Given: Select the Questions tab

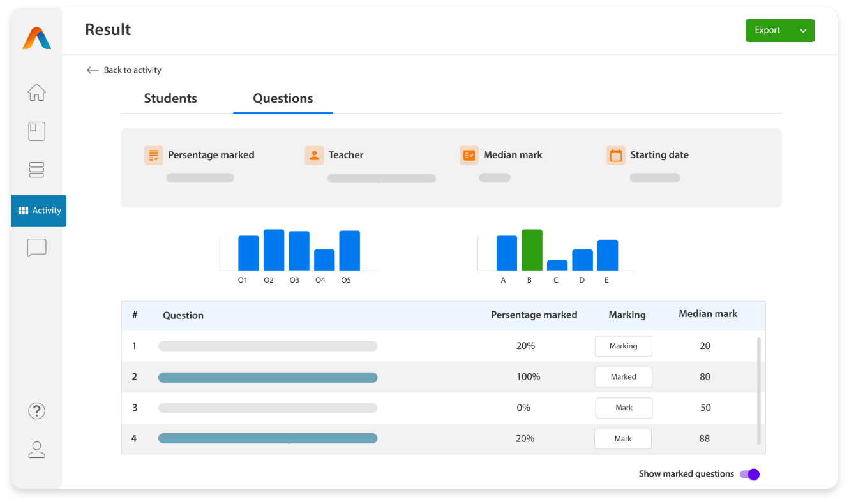Looking at the screenshot, I should (x=283, y=98).
